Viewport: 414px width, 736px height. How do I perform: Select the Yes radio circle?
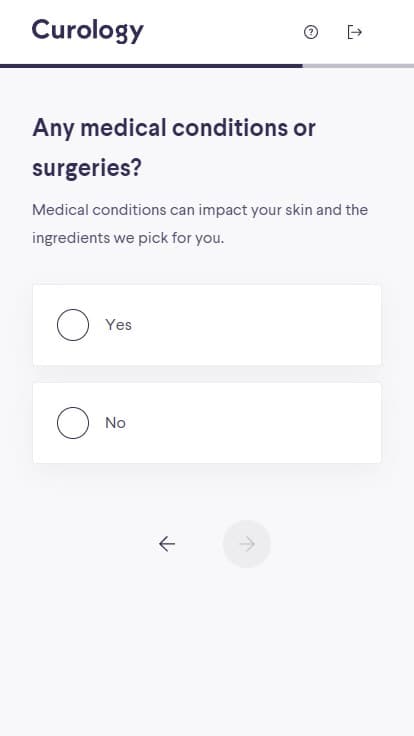(73, 325)
